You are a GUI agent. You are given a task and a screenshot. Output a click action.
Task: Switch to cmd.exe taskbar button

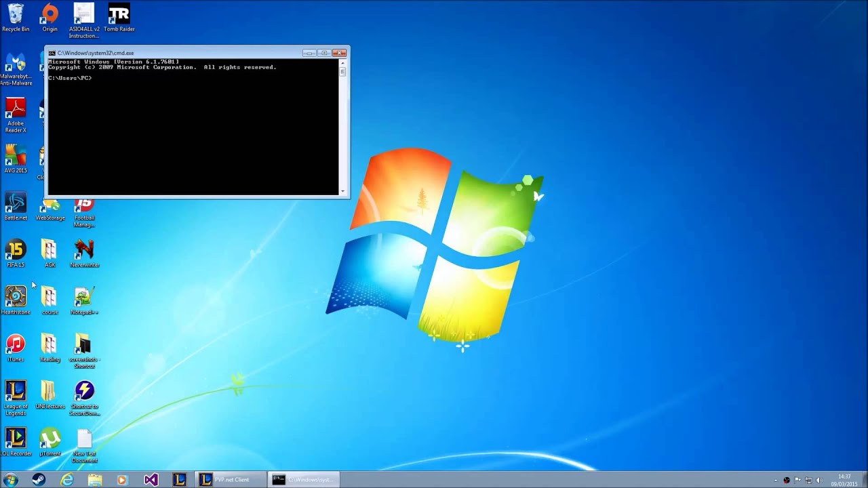tap(304, 480)
